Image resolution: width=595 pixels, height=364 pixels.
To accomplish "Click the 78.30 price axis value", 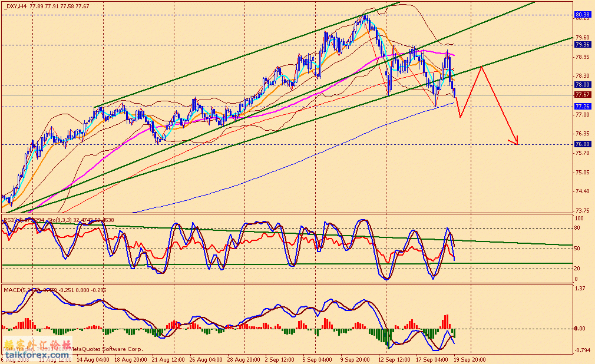I will tap(583, 76).
